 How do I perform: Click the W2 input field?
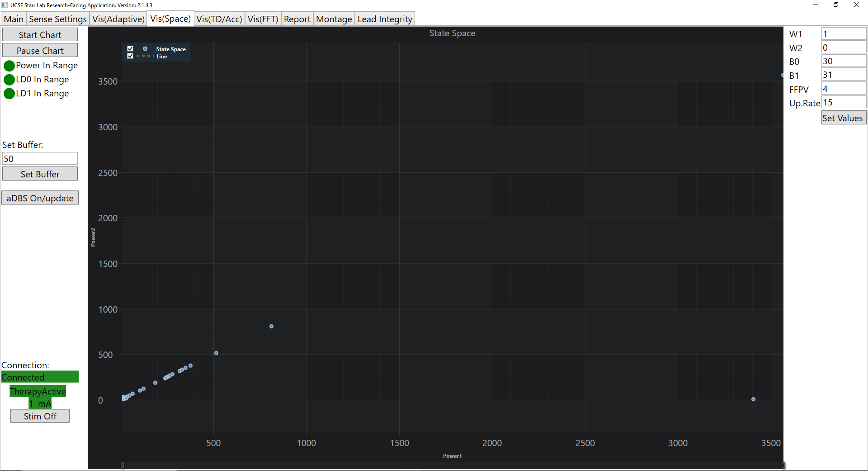coord(844,47)
